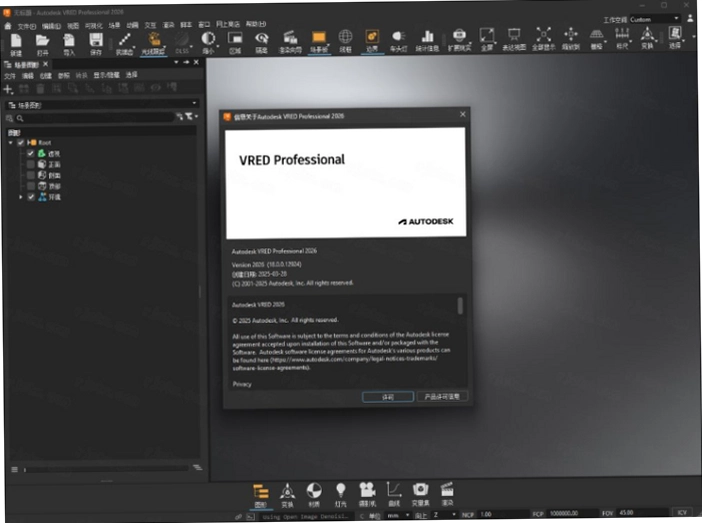
Task: Collapse the Root tree node arrow
Action: pos(10,143)
